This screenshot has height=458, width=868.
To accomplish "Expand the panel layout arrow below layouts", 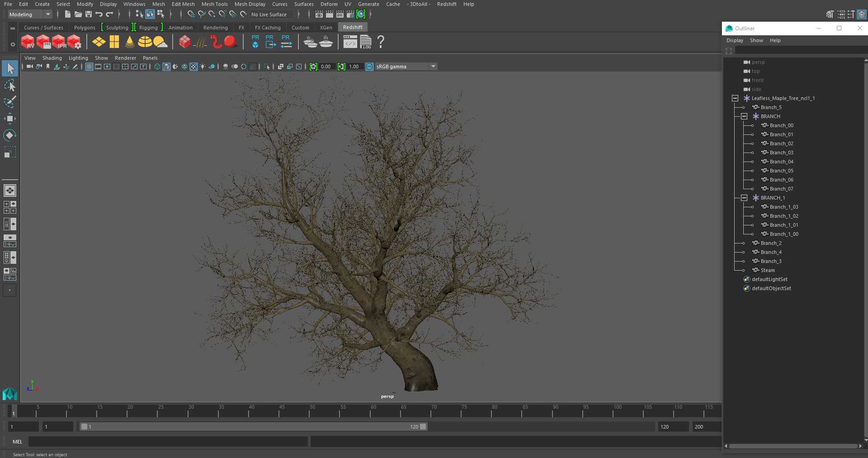I will [x=9, y=290].
